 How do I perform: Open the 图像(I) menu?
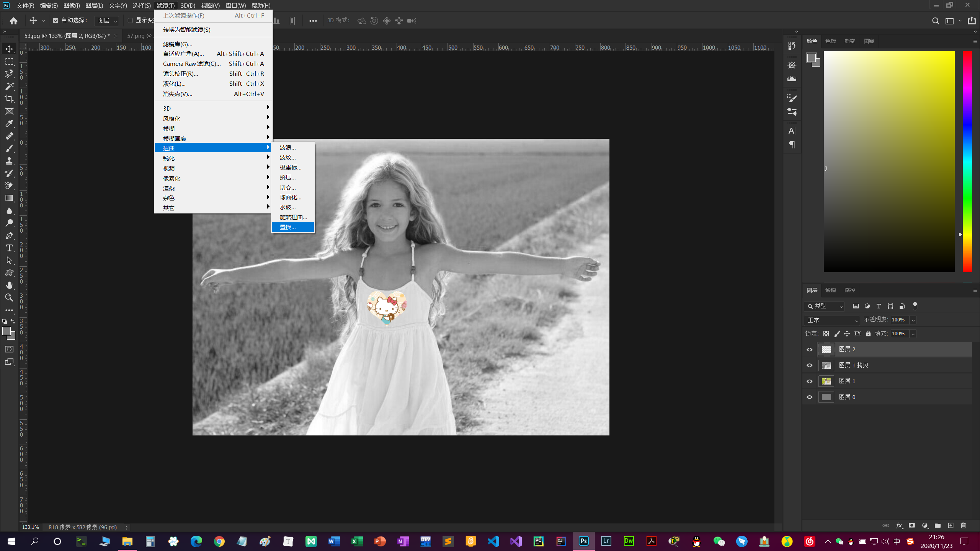tap(72, 5)
